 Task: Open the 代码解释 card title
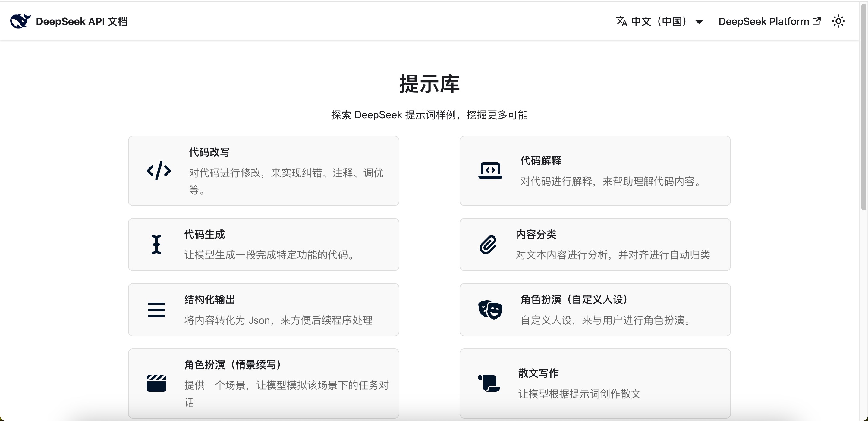(x=541, y=161)
